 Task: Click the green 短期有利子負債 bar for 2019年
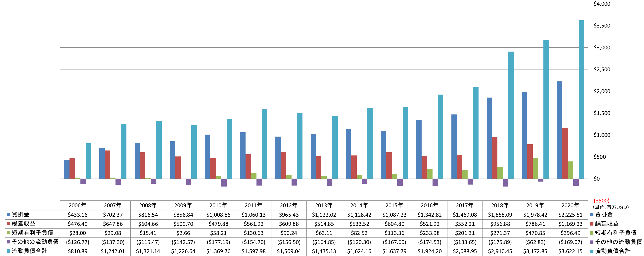535,168
